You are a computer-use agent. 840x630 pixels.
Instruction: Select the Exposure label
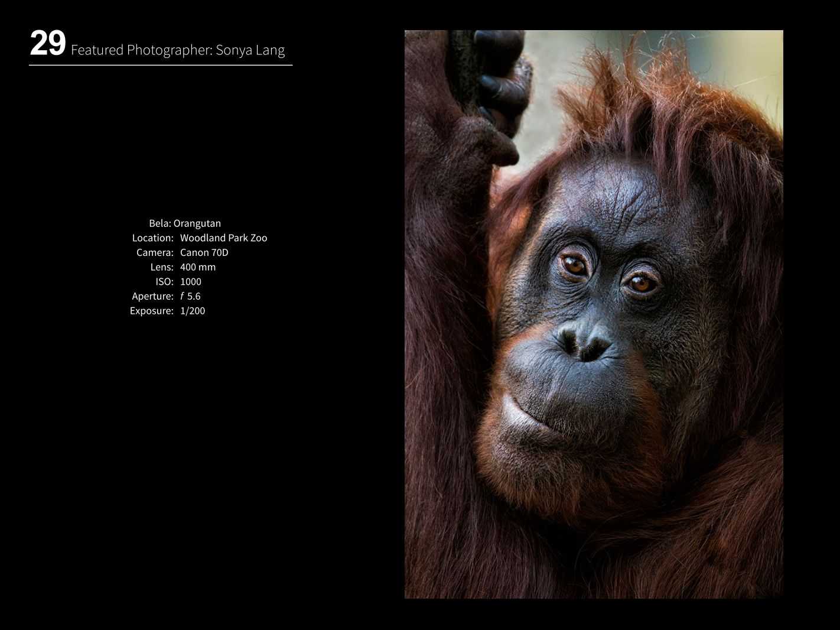(x=152, y=311)
